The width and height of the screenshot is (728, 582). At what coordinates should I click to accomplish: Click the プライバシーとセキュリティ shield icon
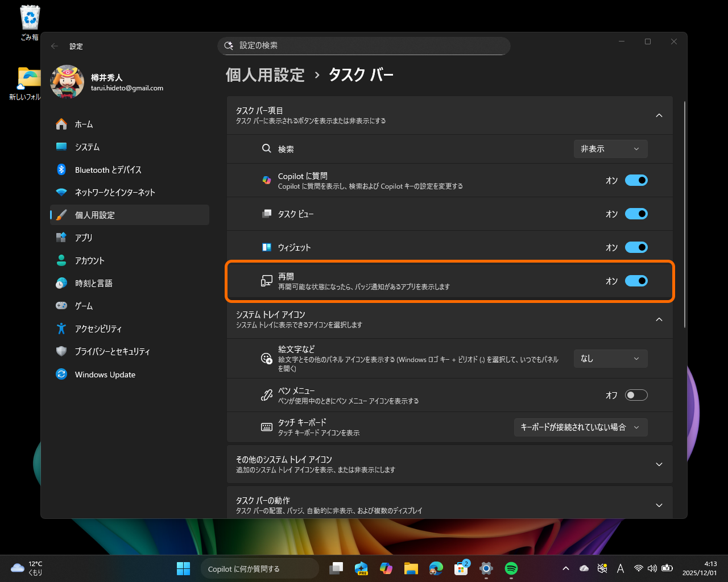tap(61, 351)
